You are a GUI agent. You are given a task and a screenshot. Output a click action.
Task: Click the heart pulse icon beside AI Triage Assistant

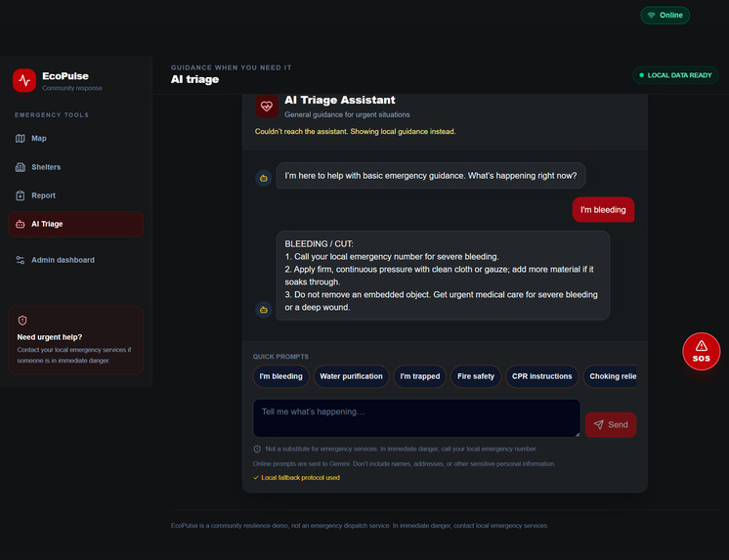click(267, 107)
